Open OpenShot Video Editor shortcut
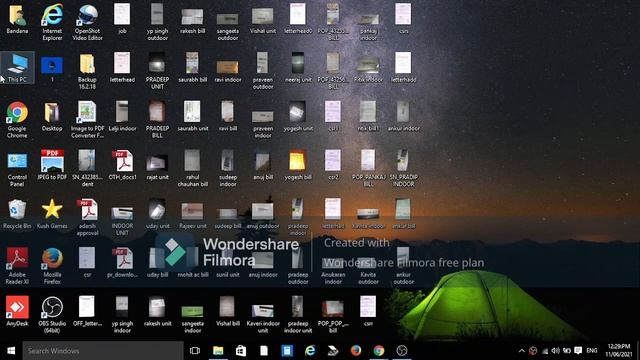The width and height of the screenshot is (640, 360). [87, 22]
